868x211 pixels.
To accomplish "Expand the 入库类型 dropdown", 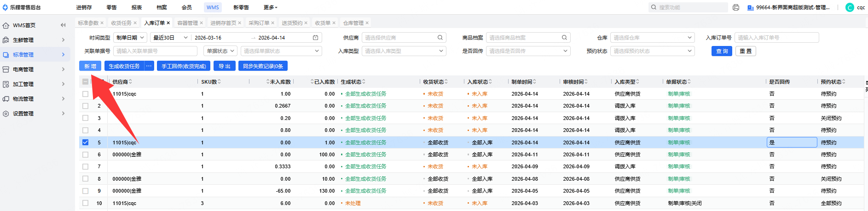I will click(x=404, y=51).
